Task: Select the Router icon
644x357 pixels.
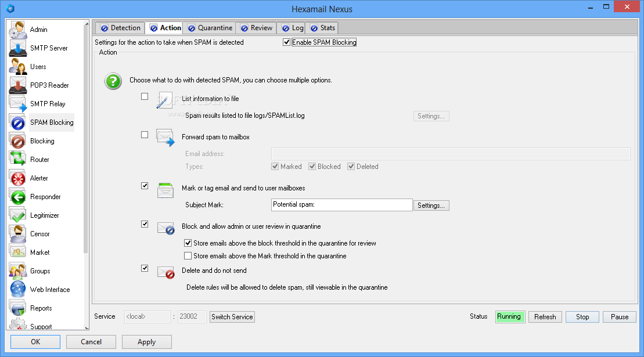Action: click(18, 160)
